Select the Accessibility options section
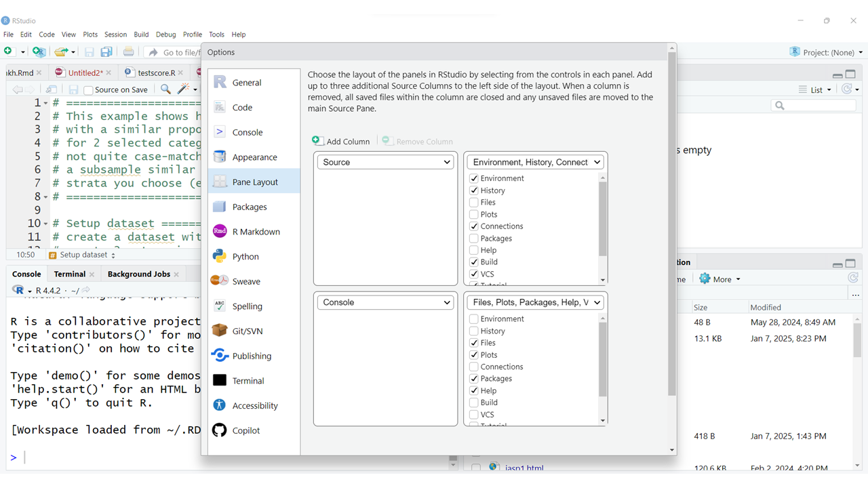The width and height of the screenshot is (868, 488). [x=254, y=405]
